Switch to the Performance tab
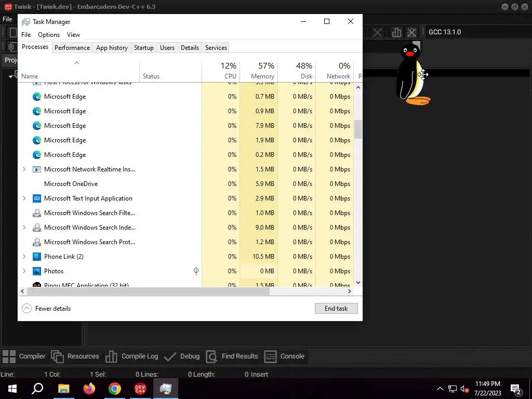532x399 pixels. [72, 47]
